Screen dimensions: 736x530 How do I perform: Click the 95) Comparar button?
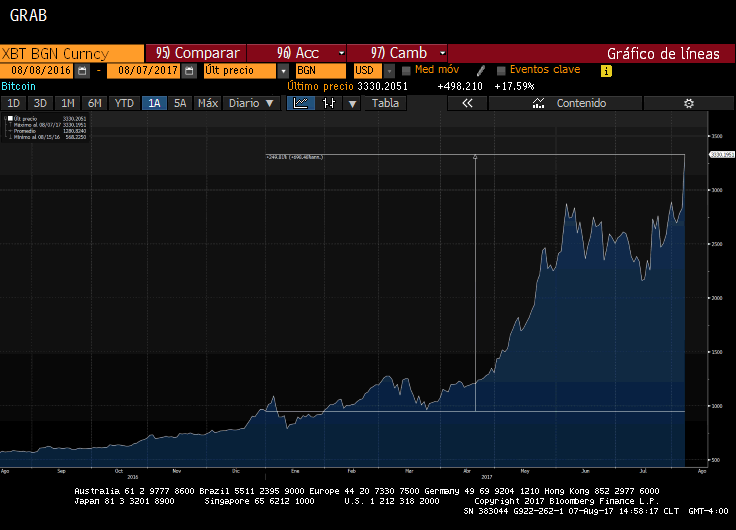(x=198, y=53)
